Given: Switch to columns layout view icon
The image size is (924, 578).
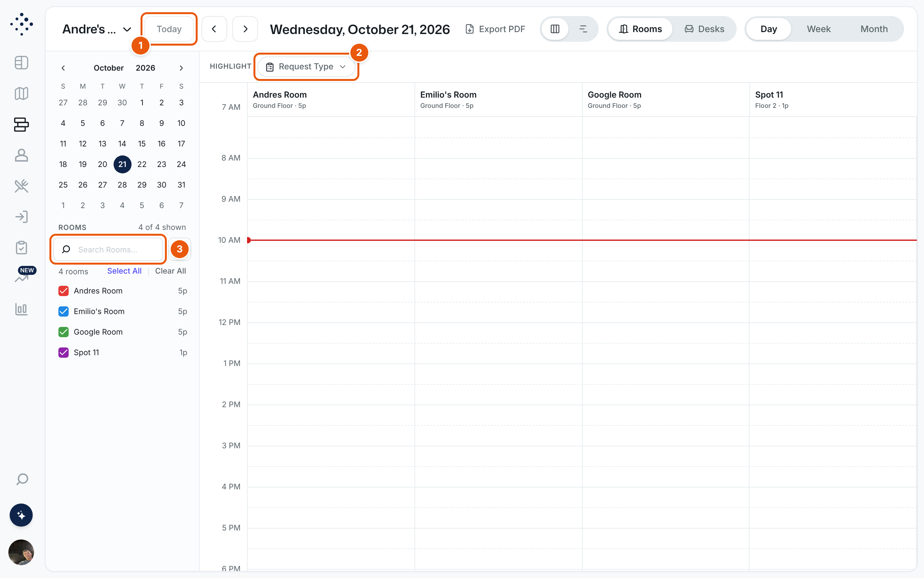Looking at the screenshot, I should [555, 29].
